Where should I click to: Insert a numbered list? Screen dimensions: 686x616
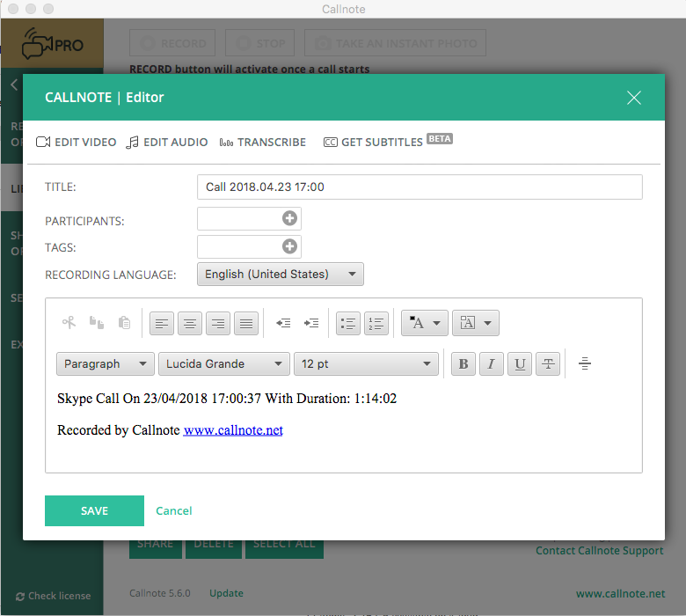[376, 324]
